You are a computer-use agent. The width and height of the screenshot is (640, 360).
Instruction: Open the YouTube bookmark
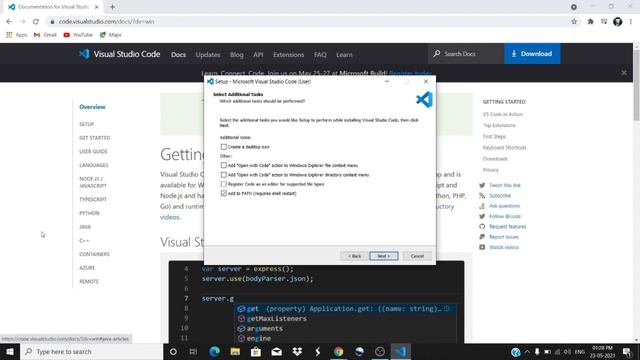point(78,35)
